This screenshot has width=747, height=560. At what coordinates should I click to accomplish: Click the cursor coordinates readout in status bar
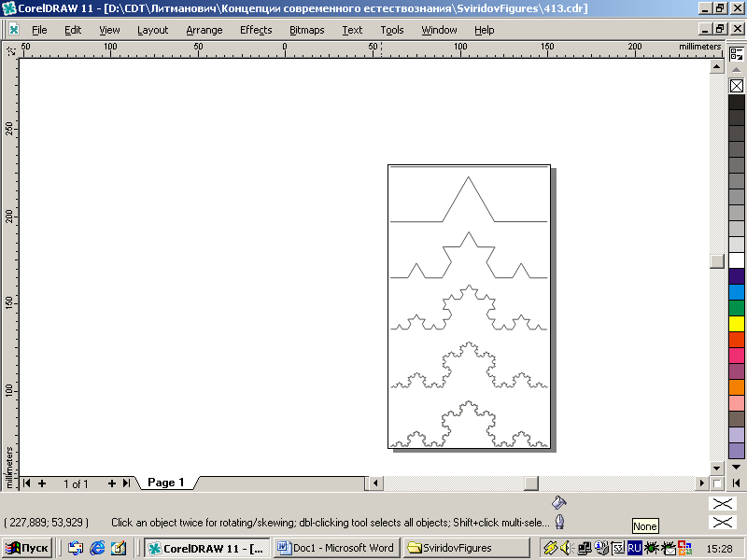coord(46,523)
